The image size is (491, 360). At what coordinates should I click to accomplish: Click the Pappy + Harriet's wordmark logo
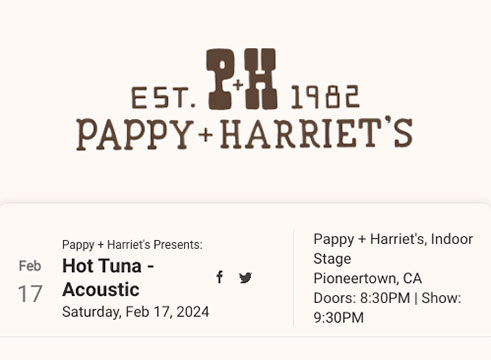pos(245,134)
